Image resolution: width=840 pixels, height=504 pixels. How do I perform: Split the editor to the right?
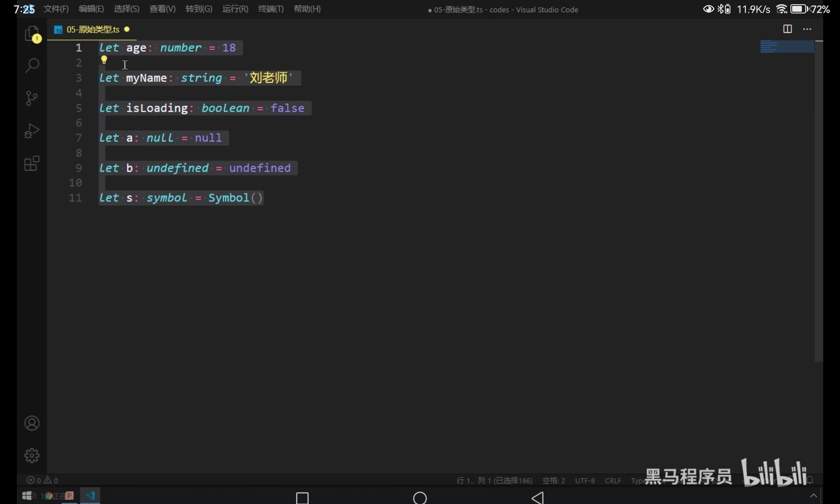pos(787,29)
